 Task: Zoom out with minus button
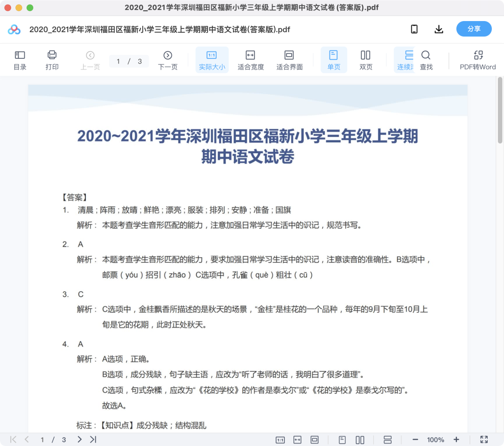click(415, 439)
